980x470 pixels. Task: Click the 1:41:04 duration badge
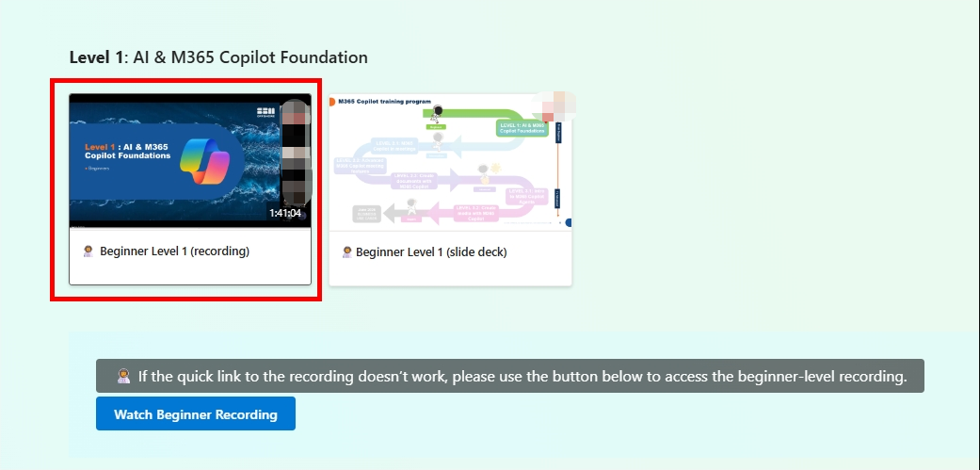[285, 213]
